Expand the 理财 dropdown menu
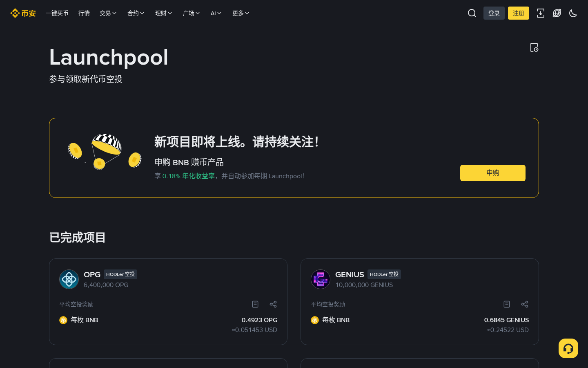The height and width of the screenshot is (368, 588). coord(164,13)
